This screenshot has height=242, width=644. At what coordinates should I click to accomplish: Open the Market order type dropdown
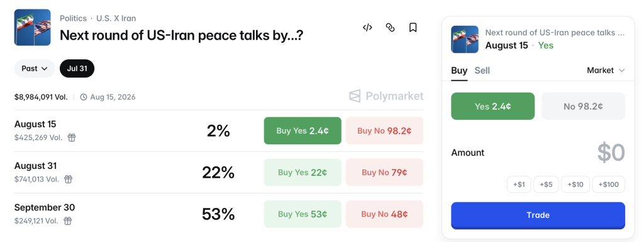pos(606,71)
